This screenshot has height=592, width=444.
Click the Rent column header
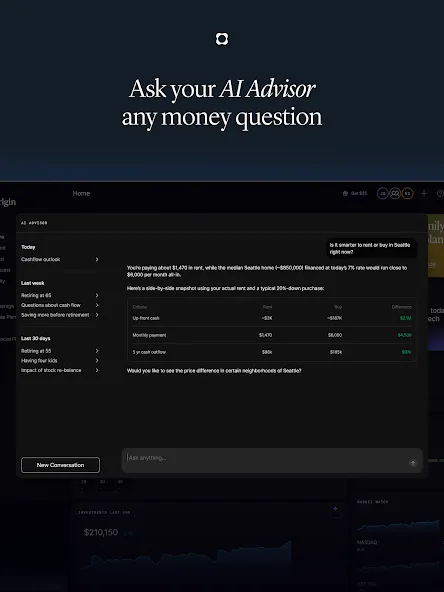[x=268, y=307]
